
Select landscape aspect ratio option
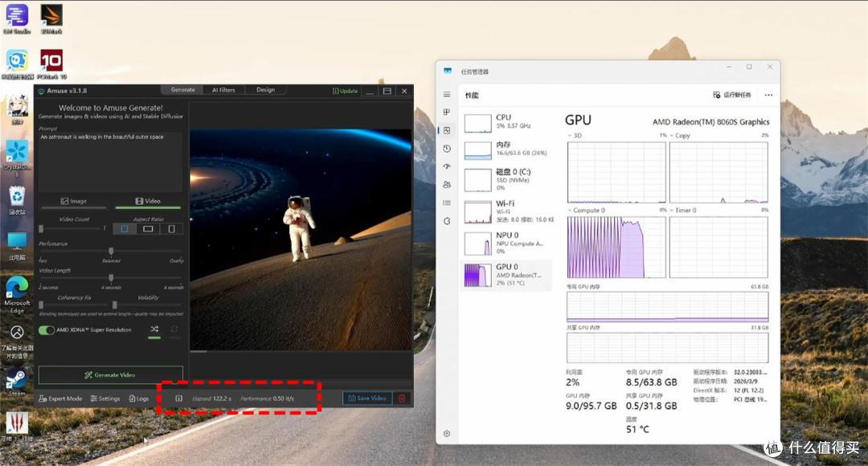(148, 228)
